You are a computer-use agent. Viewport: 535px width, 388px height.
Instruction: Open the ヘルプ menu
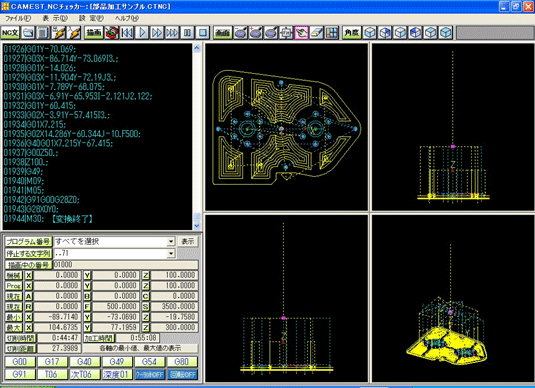[127, 18]
